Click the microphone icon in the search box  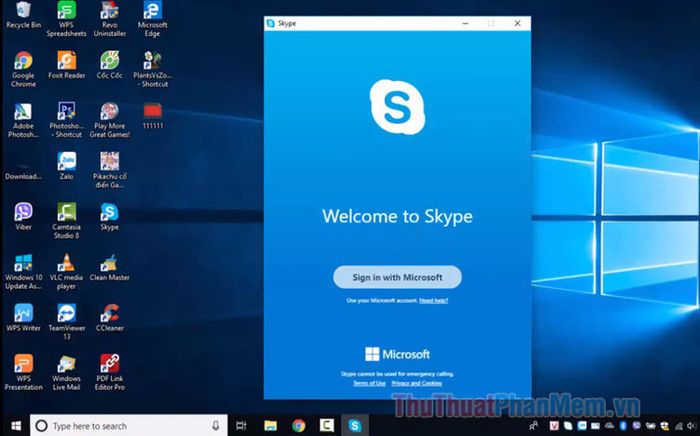[x=216, y=426]
